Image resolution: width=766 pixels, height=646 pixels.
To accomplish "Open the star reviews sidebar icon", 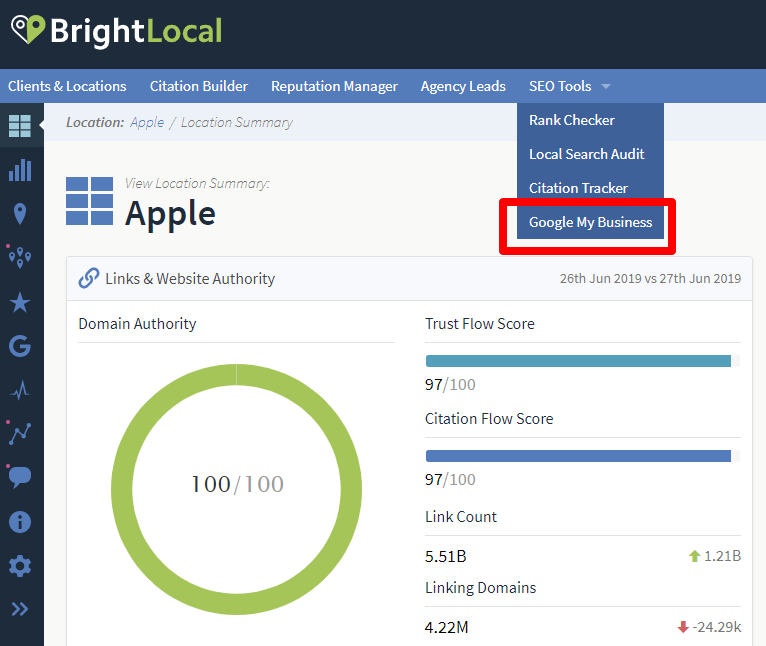I will tap(20, 302).
